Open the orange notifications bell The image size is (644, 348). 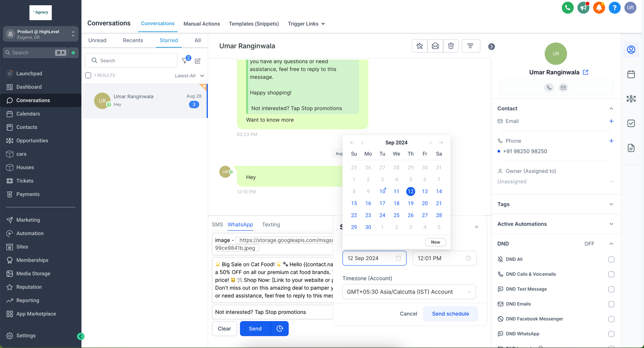click(599, 8)
